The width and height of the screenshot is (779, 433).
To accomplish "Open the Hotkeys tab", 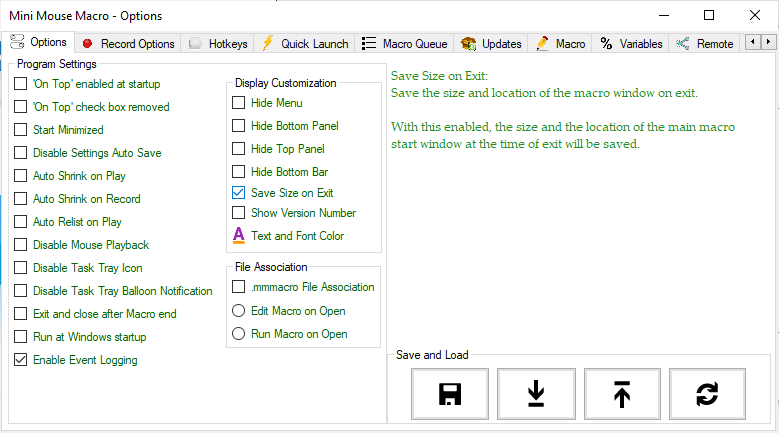I will [x=218, y=44].
